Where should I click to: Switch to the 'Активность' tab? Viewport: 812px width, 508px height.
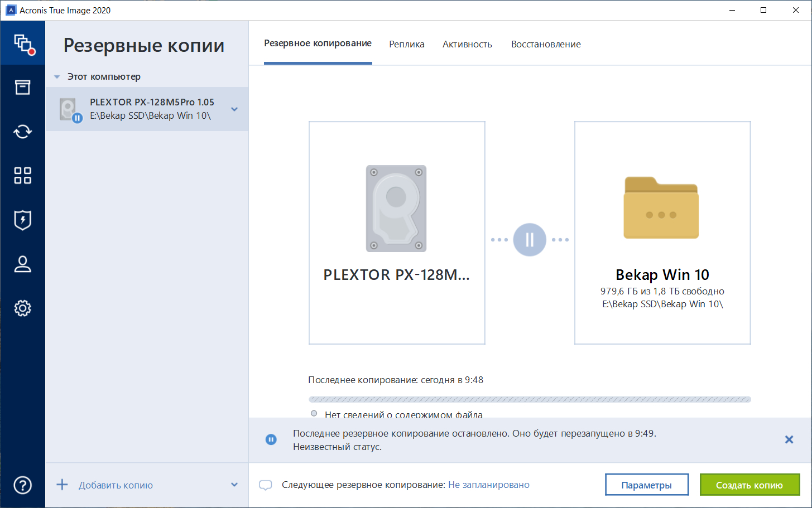(467, 44)
